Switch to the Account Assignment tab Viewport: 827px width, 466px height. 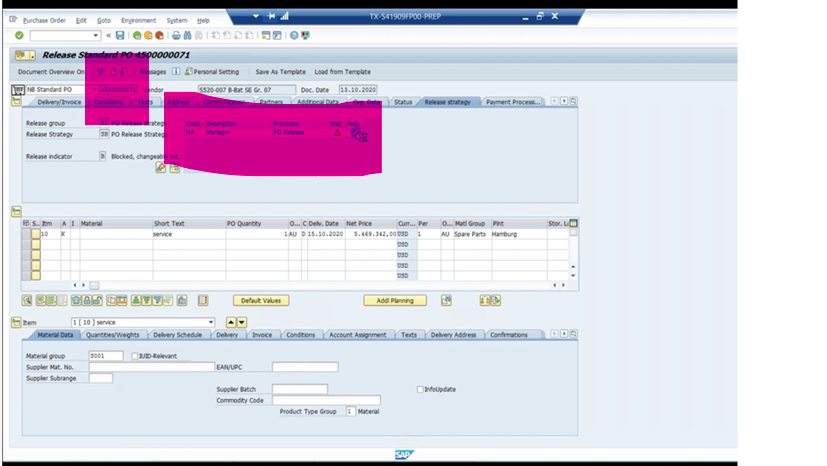pyautogui.click(x=358, y=335)
